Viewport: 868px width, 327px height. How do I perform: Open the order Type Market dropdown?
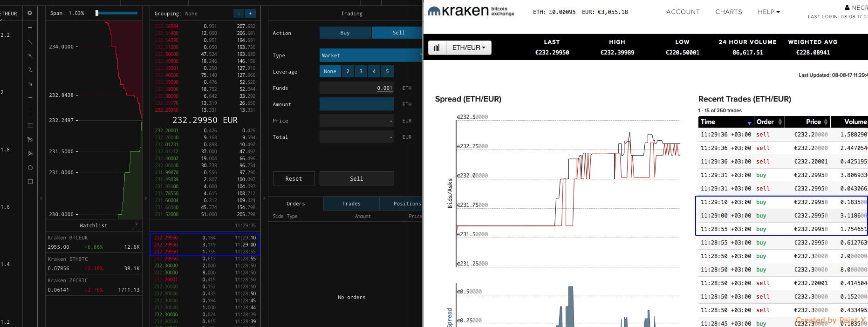click(x=371, y=55)
